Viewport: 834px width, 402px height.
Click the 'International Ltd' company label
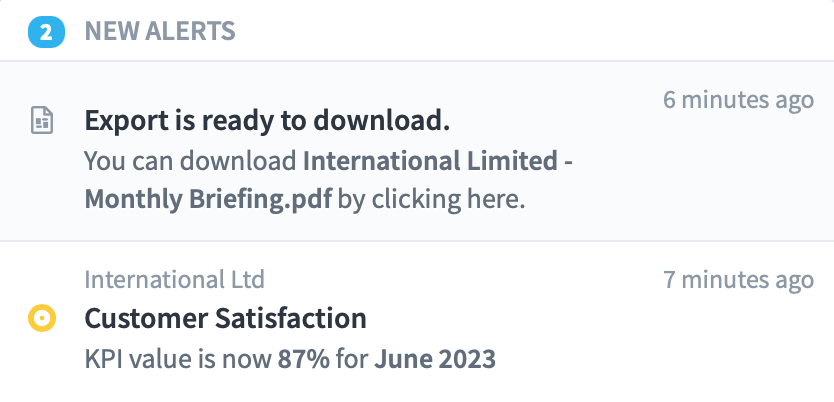tap(174, 280)
